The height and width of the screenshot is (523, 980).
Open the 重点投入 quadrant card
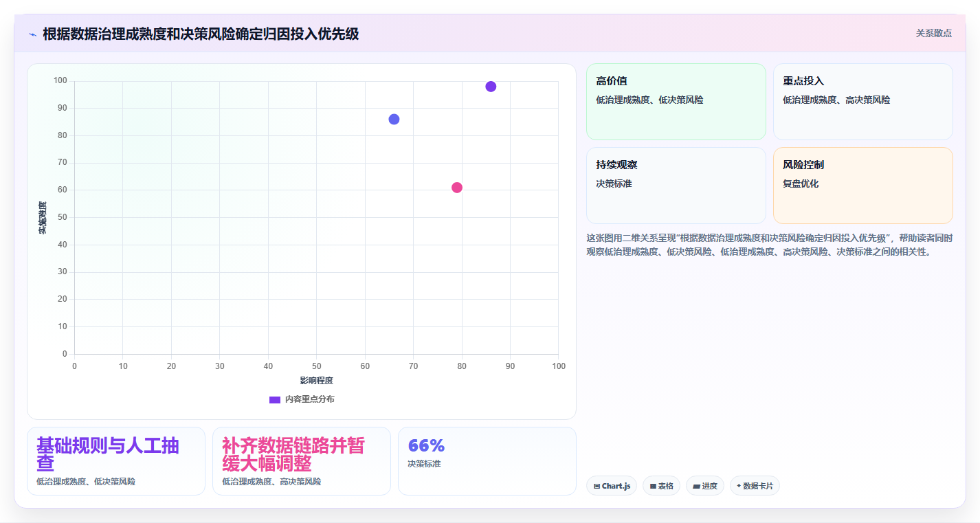tap(862, 102)
